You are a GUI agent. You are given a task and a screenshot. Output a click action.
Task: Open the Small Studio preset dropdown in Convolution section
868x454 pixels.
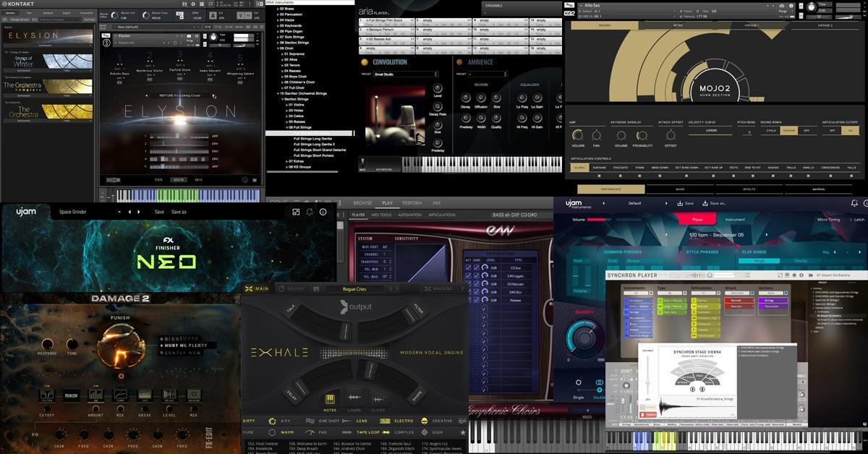(405, 74)
